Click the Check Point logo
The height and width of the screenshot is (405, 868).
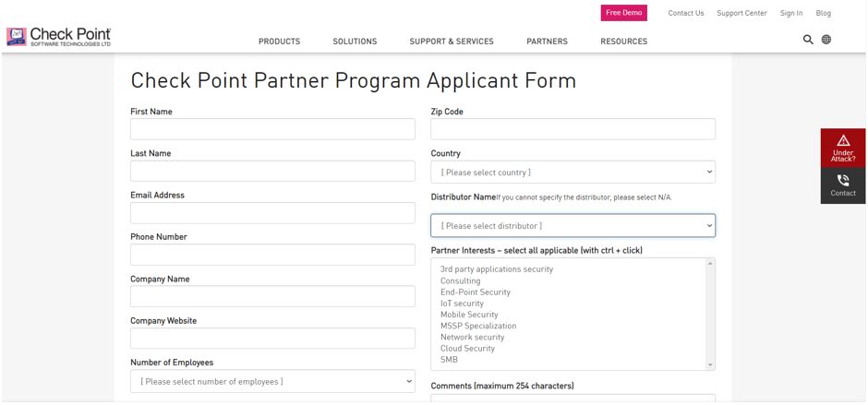(59, 37)
